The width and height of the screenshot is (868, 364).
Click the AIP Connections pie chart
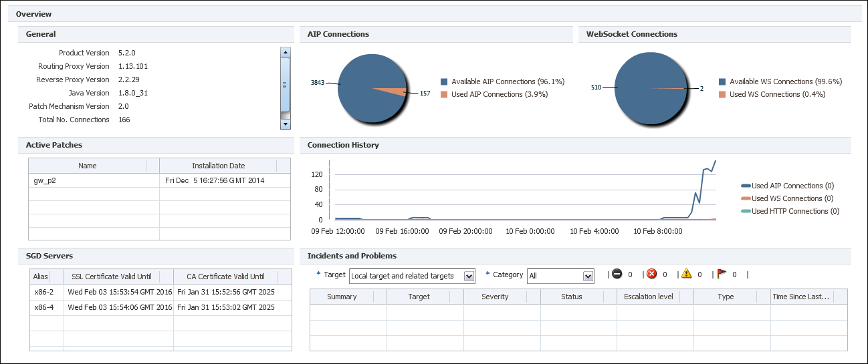pos(372,87)
